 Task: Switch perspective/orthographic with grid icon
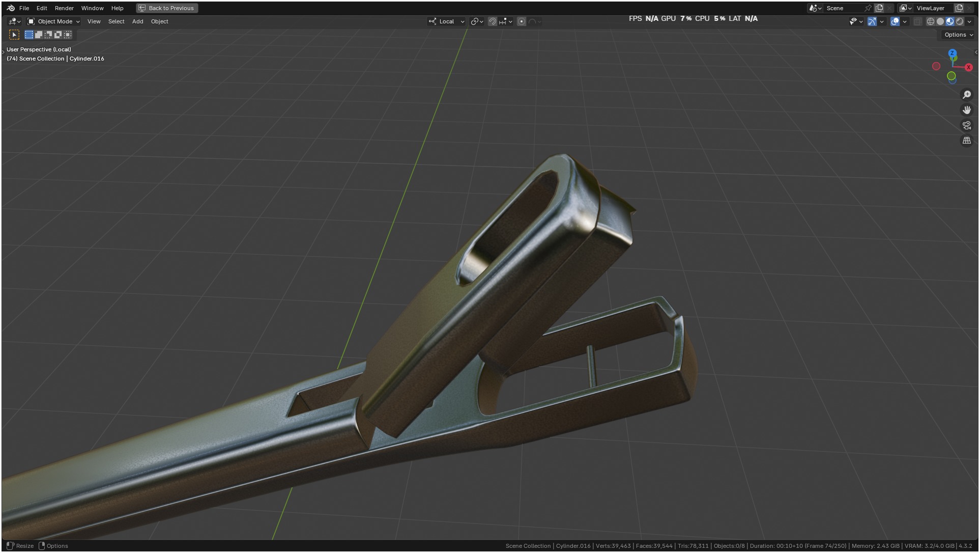967,141
